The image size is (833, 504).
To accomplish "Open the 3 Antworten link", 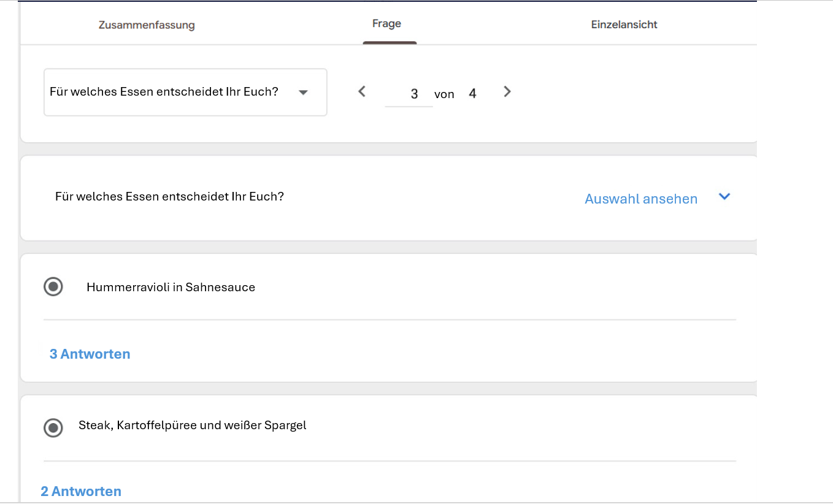I will [x=90, y=354].
